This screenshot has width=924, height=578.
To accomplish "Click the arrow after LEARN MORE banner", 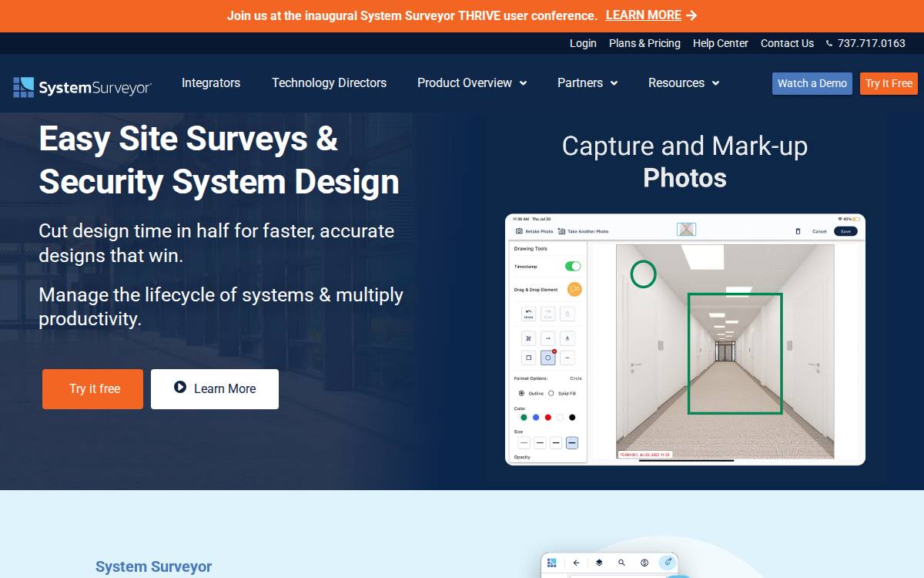I will pos(691,15).
